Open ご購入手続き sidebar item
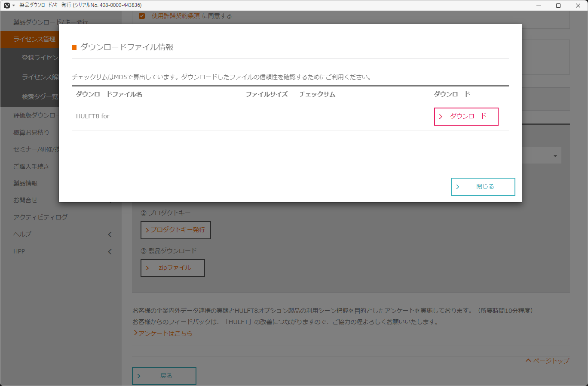 coord(31,167)
